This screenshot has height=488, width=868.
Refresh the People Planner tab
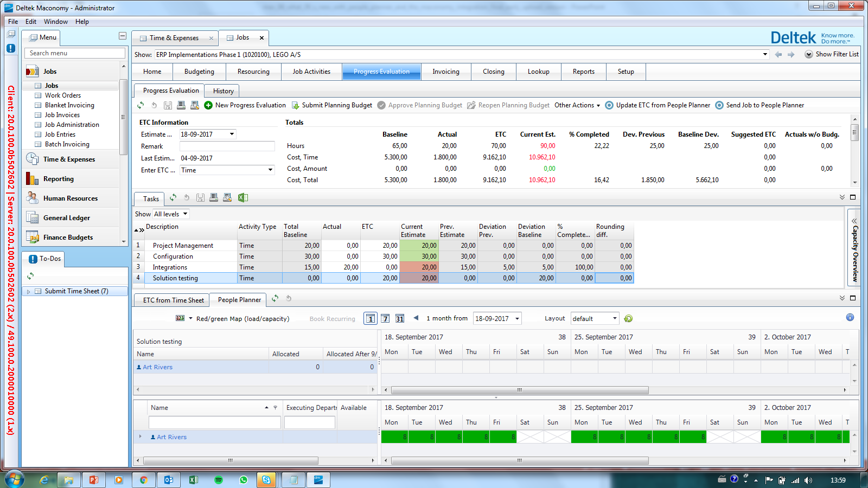pyautogui.click(x=275, y=299)
